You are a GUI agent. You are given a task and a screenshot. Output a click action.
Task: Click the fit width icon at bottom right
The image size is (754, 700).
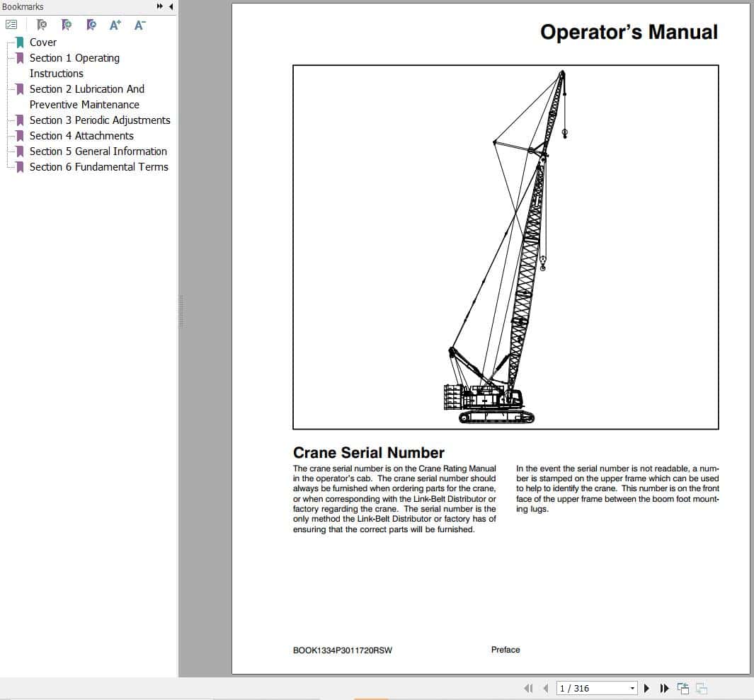(x=701, y=687)
